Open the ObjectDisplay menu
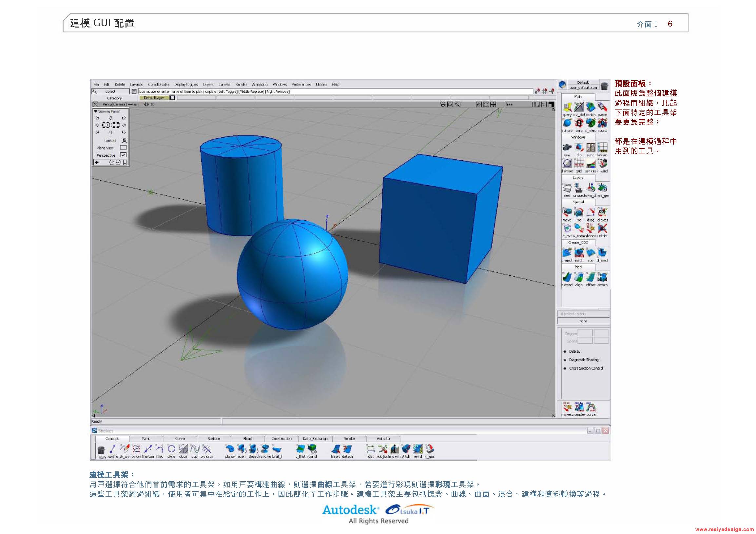Screen dimensions: 756x534 [x=158, y=84]
